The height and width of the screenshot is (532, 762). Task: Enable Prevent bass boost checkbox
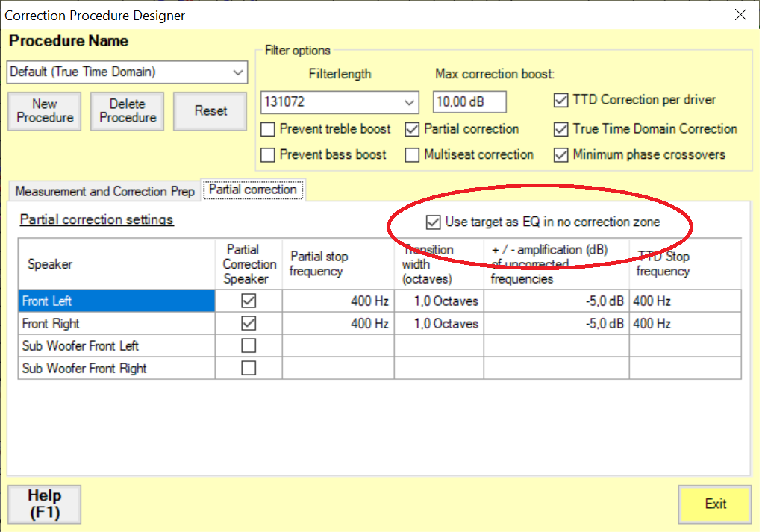pyautogui.click(x=268, y=155)
